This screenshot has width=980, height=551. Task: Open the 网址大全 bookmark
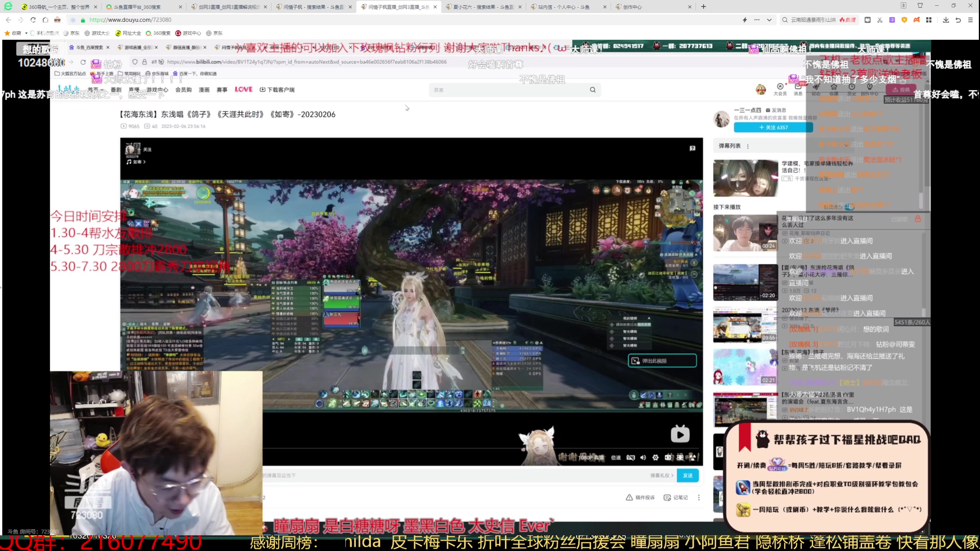point(128,33)
